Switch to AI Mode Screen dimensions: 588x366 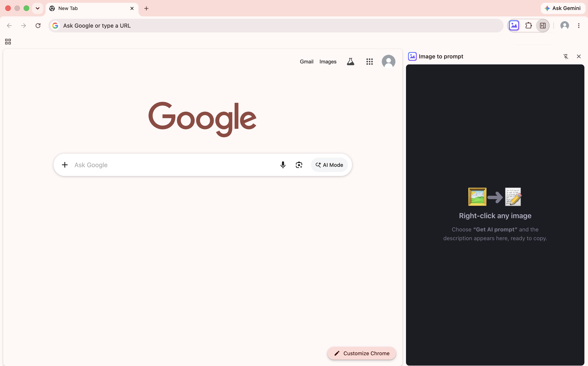(329, 165)
